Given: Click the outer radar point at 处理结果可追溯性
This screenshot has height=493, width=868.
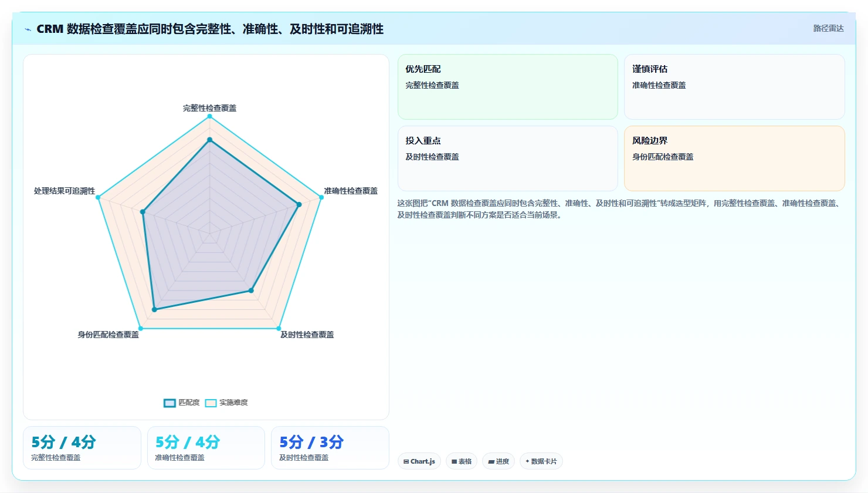Looking at the screenshot, I should [98, 197].
